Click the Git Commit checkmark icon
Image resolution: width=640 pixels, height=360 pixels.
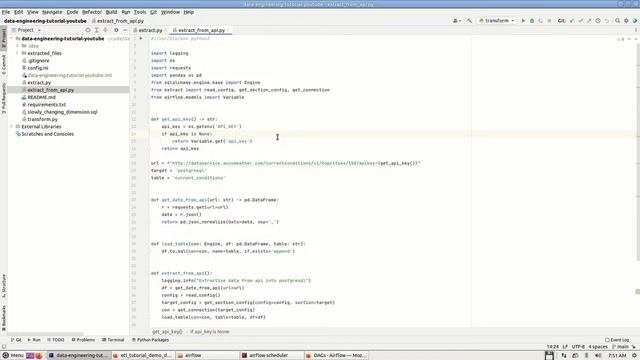coord(580,20)
